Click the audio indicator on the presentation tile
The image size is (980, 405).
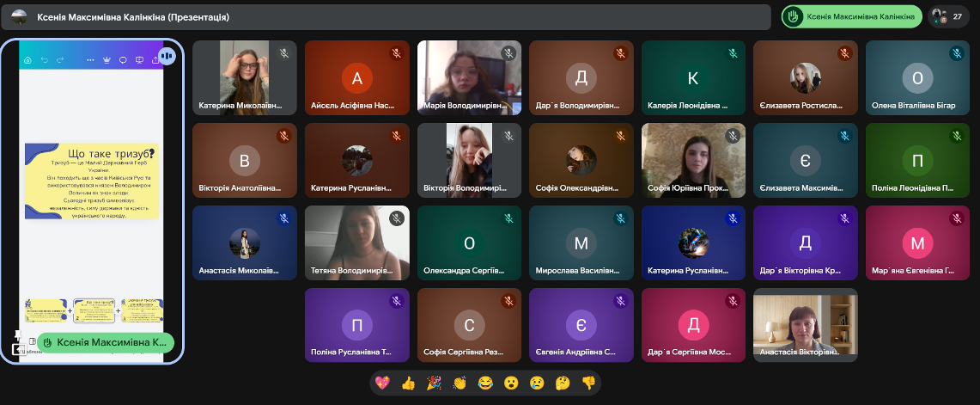pyautogui.click(x=167, y=56)
